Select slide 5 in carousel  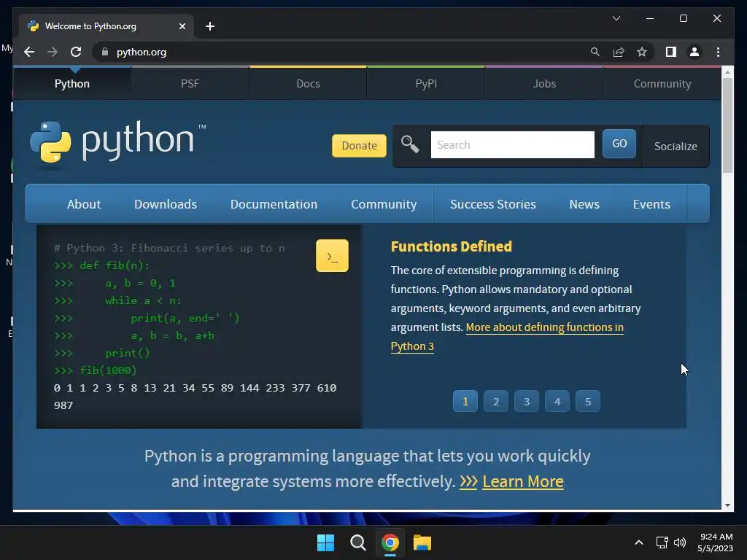[x=588, y=401]
